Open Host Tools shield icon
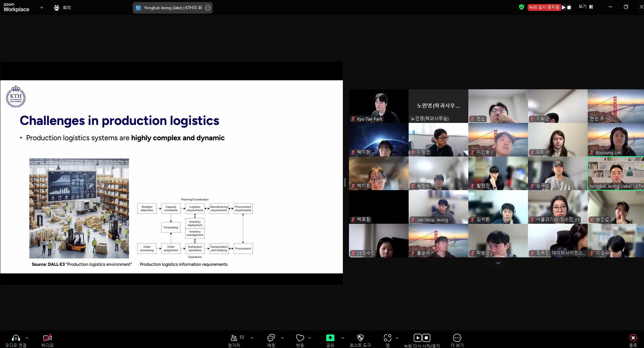 (x=360, y=338)
